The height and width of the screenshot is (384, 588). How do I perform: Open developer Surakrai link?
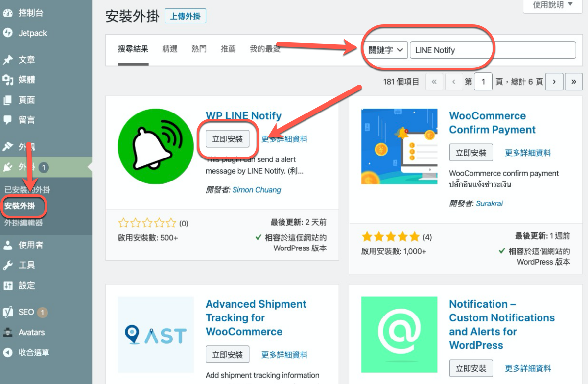click(489, 203)
